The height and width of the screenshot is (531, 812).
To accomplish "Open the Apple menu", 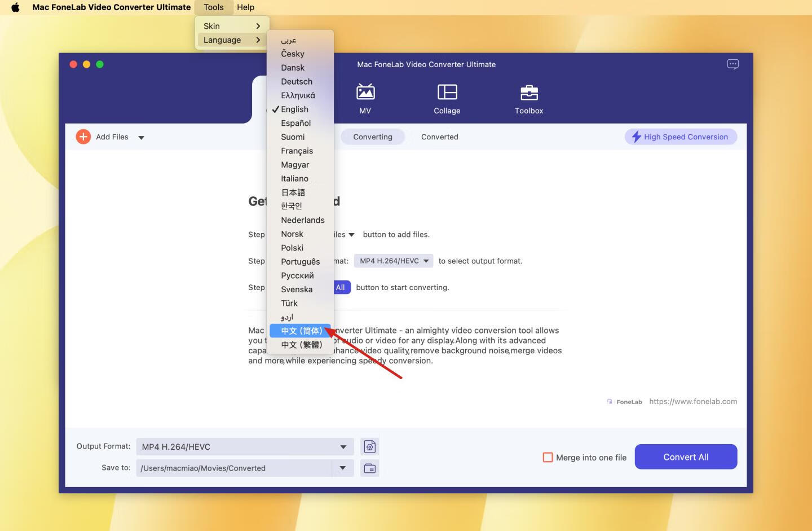I will point(15,7).
